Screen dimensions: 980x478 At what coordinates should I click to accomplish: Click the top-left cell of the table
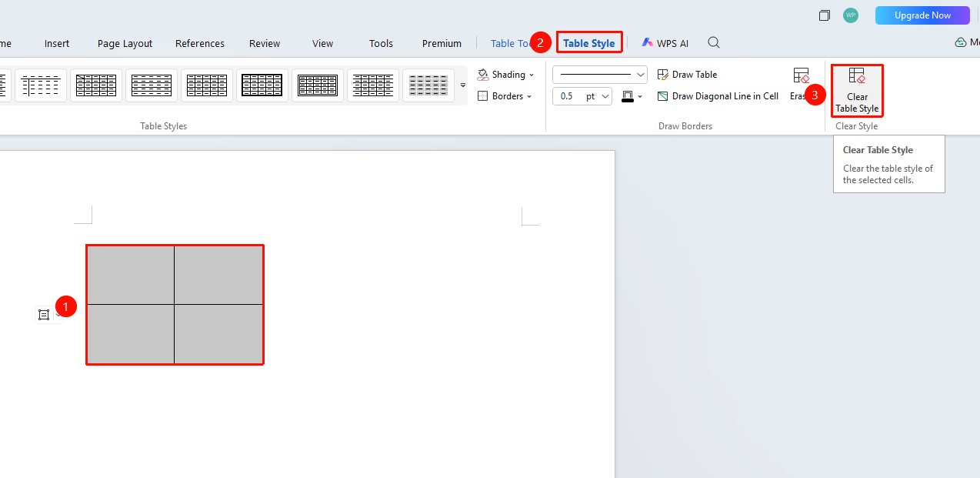click(131, 275)
